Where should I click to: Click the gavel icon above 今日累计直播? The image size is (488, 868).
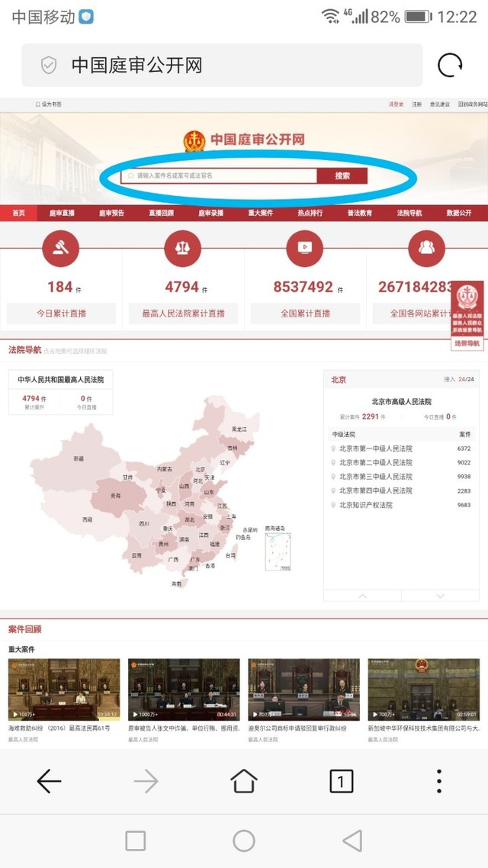point(61,249)
